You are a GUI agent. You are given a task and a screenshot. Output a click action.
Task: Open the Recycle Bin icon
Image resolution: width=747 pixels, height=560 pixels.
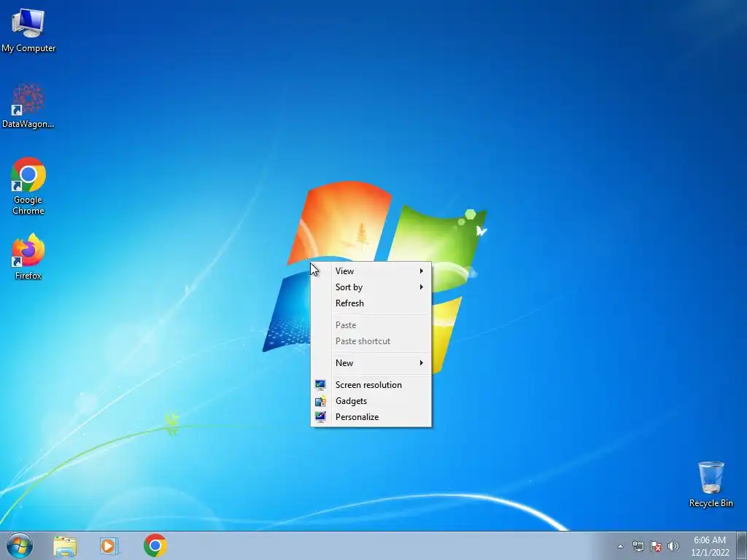click(x=711, y=484)
